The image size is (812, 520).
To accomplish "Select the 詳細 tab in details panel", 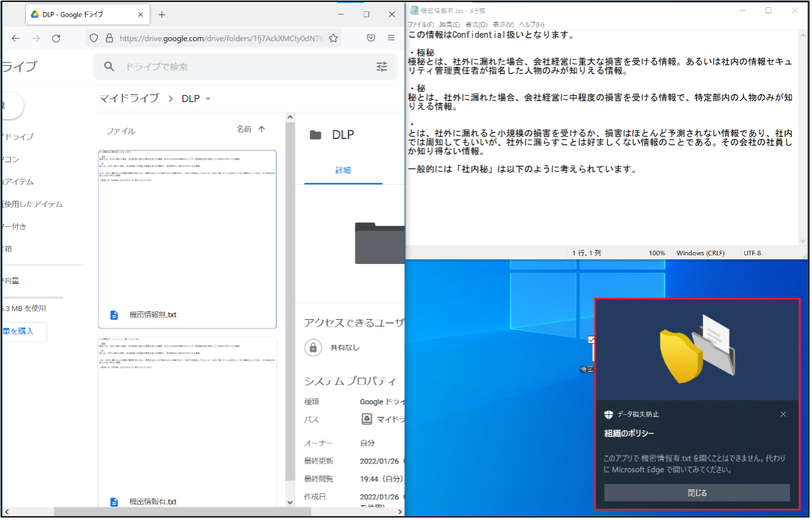I will coord(343,170).
